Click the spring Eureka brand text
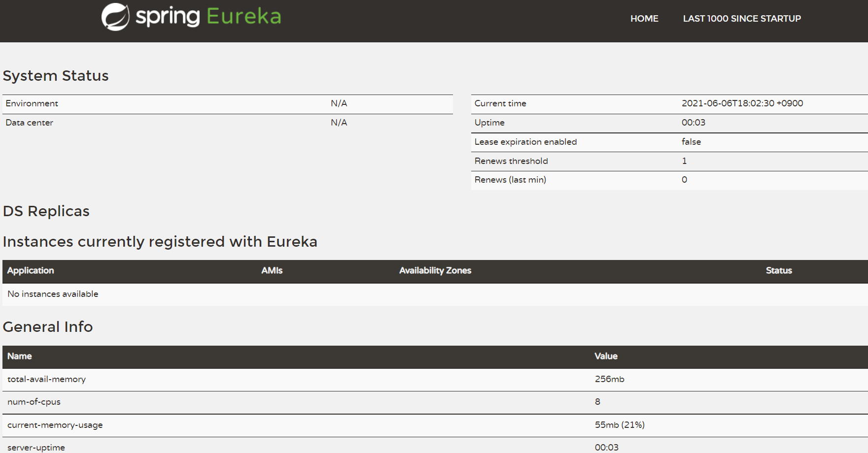The height and width of the screenshot is (453, 868). point(208,17)
